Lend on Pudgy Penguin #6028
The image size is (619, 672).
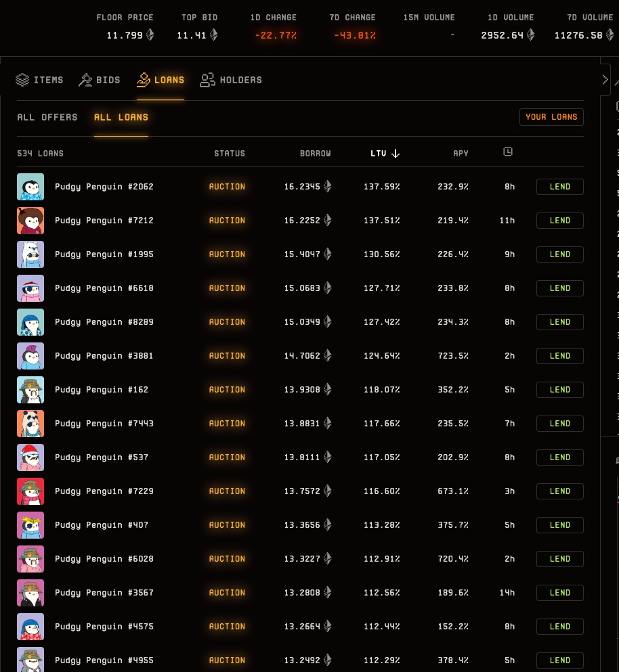click(x=560, y=559)
